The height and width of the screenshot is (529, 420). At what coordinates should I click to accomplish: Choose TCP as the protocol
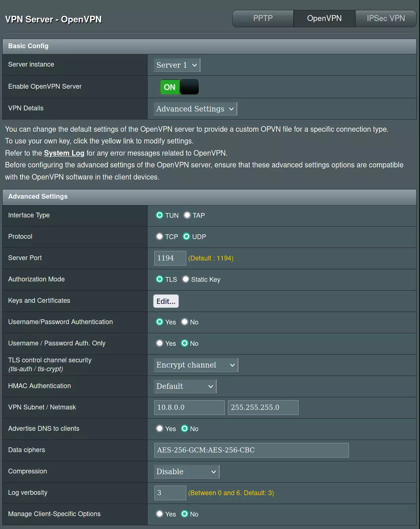point(159,237)
